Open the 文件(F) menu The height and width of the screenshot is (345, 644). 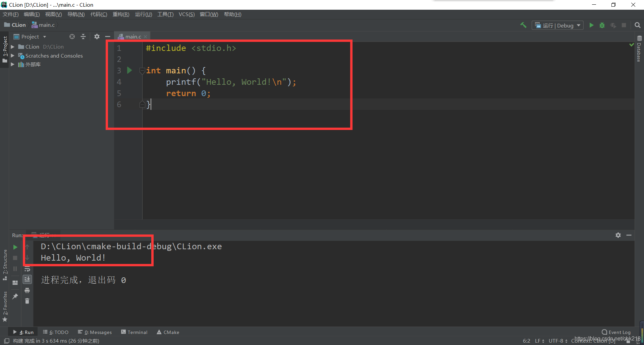pos(11,14)
